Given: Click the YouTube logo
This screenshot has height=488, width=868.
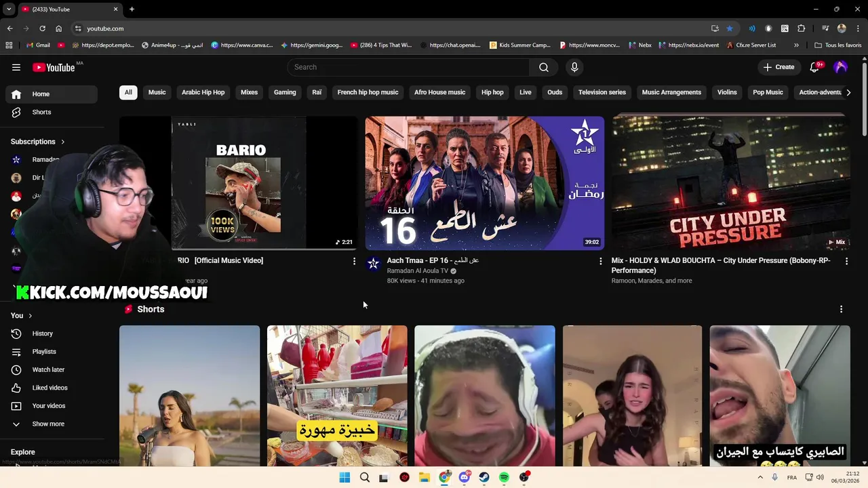Looking at the screenshot, I should click(x=54, y=67).
